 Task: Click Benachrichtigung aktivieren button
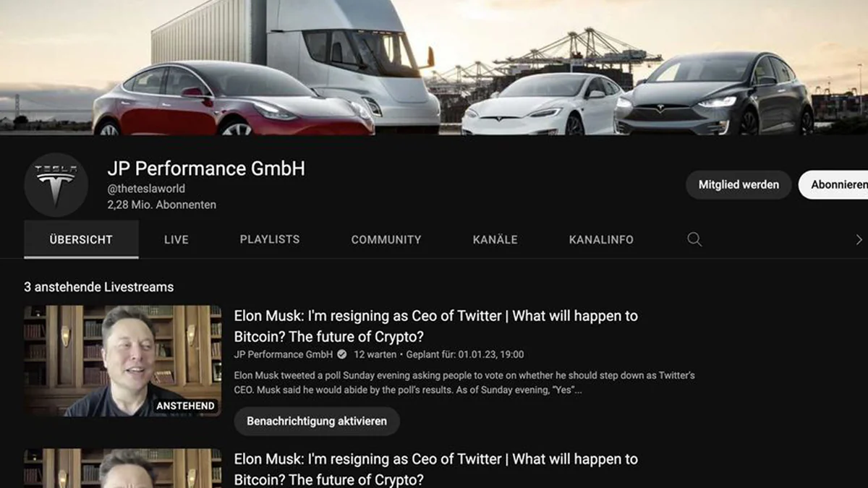point(317,421)
